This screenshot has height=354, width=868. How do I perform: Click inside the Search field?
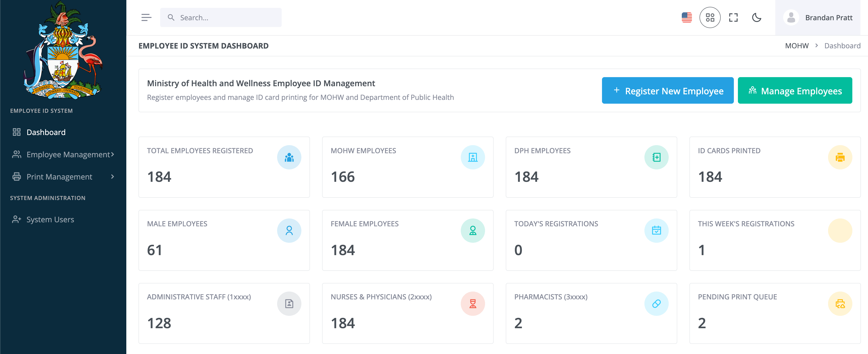(221, 17)
